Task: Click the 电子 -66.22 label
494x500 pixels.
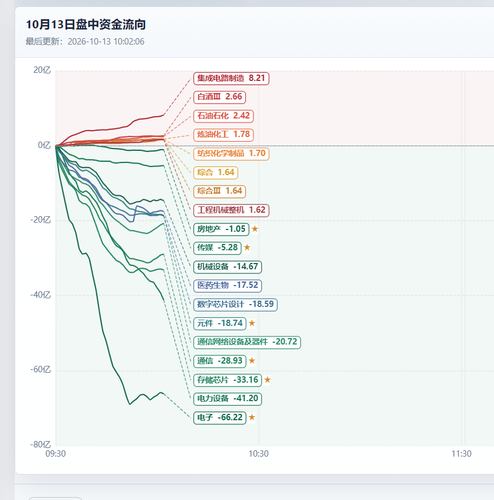Action: [220, 418]
